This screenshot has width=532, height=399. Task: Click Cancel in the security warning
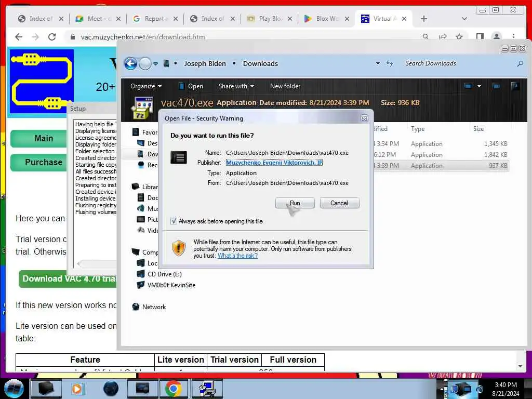(x=339, y=203)
